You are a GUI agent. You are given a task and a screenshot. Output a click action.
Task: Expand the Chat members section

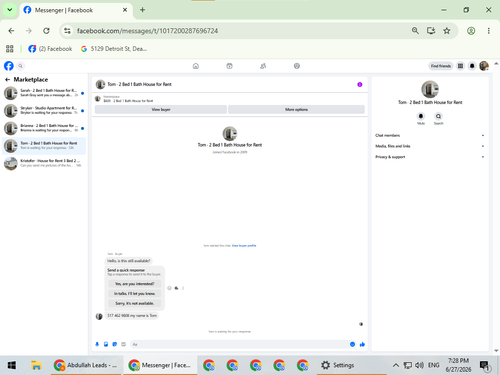[x=430, y=135]
